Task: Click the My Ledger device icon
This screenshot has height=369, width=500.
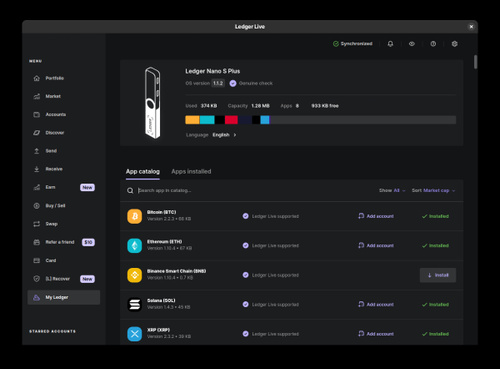Action: (x=37, y=297)
